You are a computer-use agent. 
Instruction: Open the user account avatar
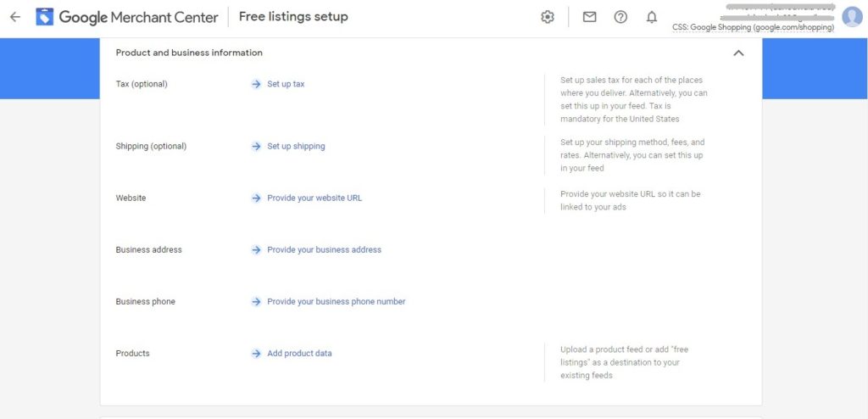852,17
